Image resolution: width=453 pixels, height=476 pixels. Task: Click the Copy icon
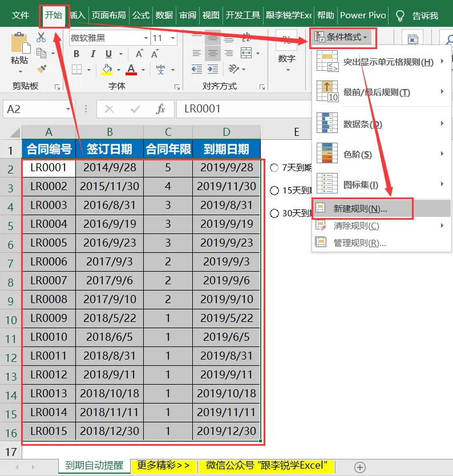[41, 53]
